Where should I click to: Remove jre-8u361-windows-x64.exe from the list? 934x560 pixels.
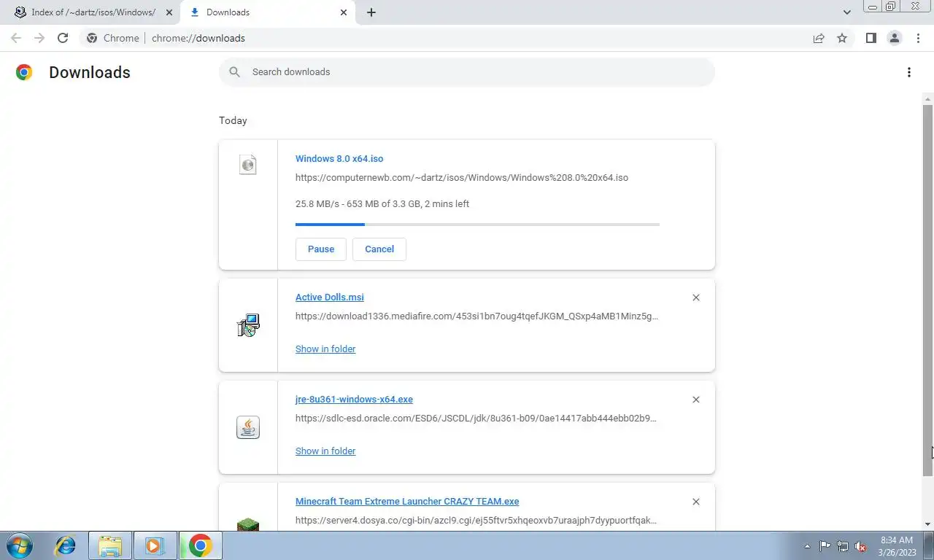click(695, 400)
